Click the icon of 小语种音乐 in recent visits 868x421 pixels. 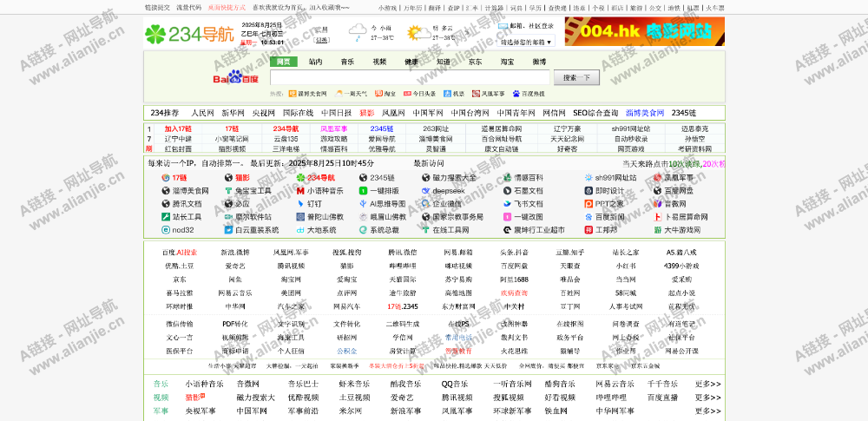point(300,191)
